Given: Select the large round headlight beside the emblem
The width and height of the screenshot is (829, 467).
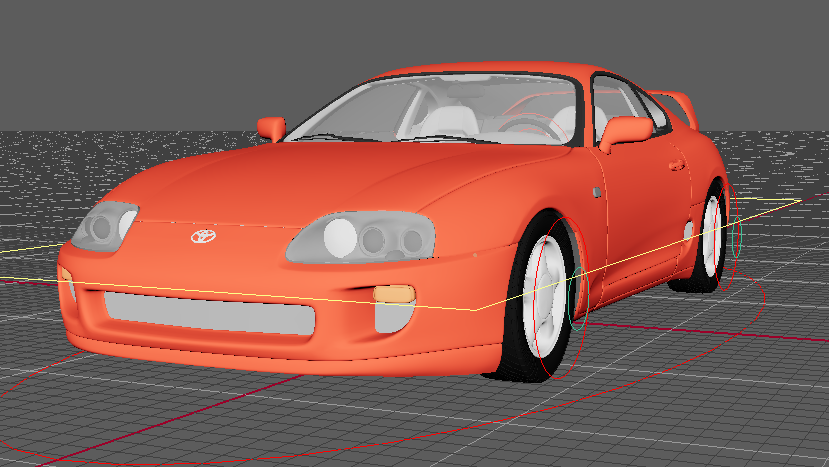Looking at the screenshot, I should (x=341, y=236).
